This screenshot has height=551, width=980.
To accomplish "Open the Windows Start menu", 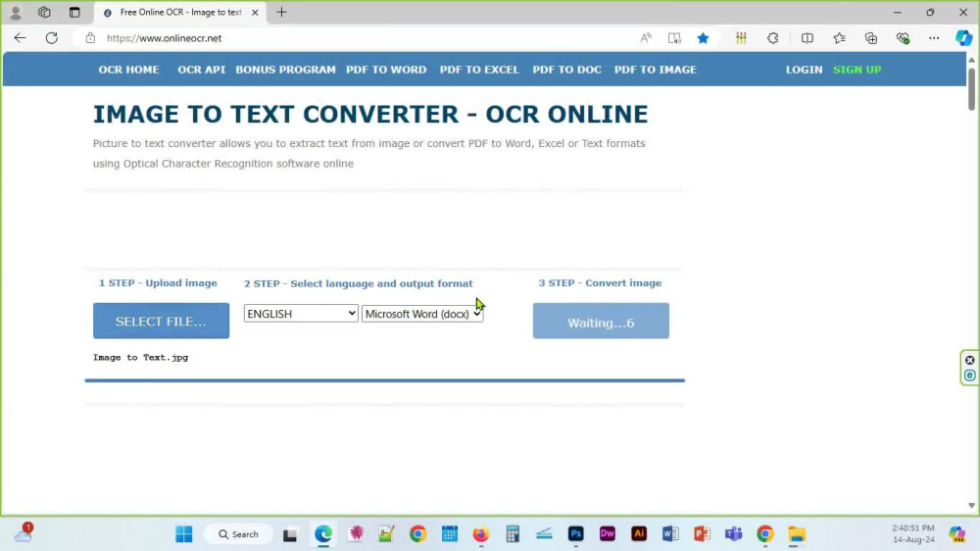I will [x=184, y=534].
